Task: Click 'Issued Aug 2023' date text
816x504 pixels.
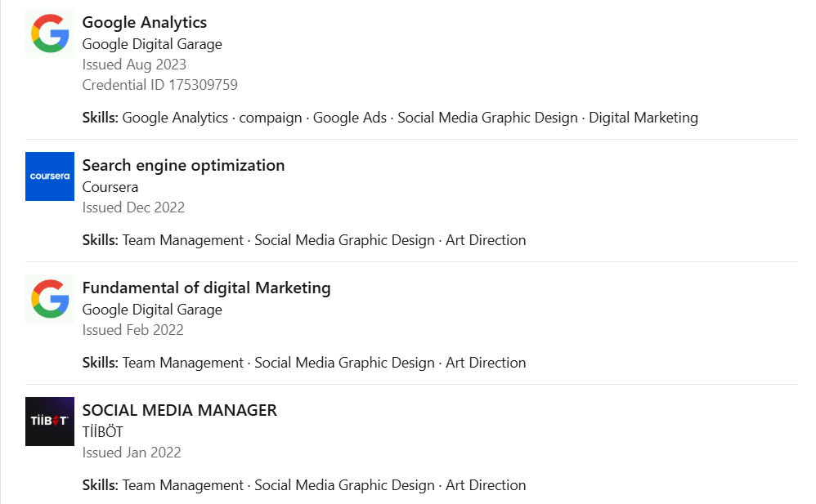Action: point(134,65)
